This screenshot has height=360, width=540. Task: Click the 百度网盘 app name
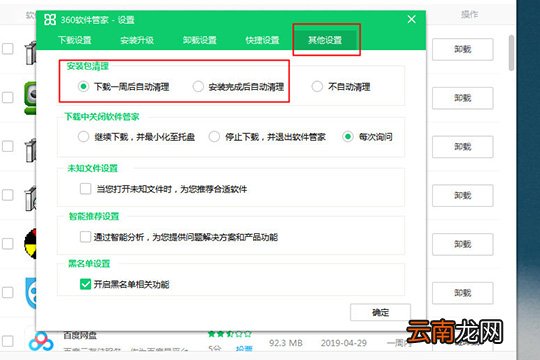pyautogui.click(x=80, y=335)
